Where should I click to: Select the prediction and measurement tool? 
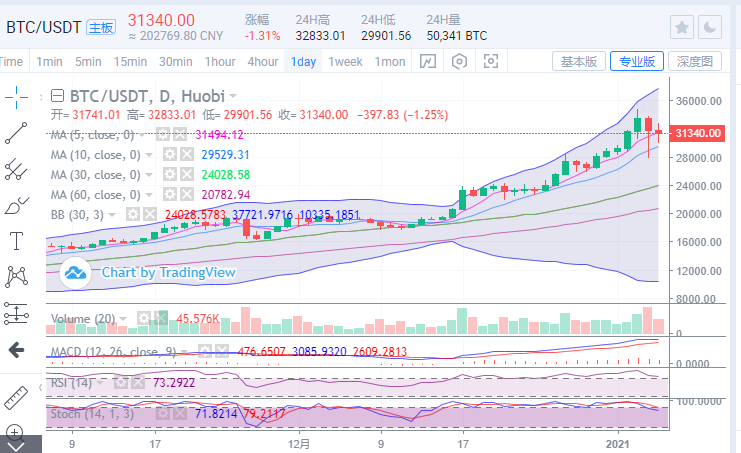[x=16, y=314]
